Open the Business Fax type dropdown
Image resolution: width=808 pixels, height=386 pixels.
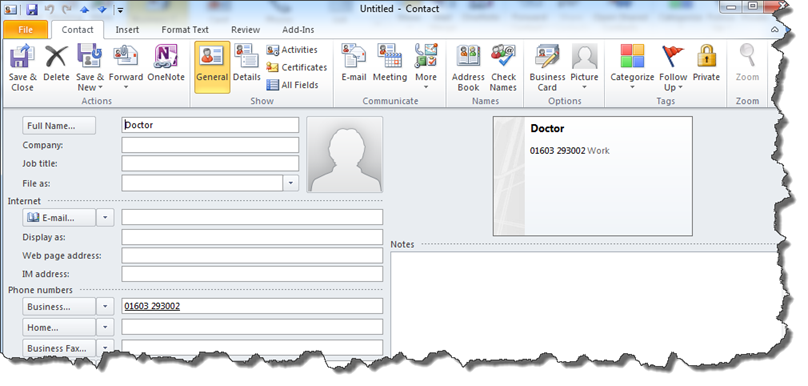pos(105,348)
